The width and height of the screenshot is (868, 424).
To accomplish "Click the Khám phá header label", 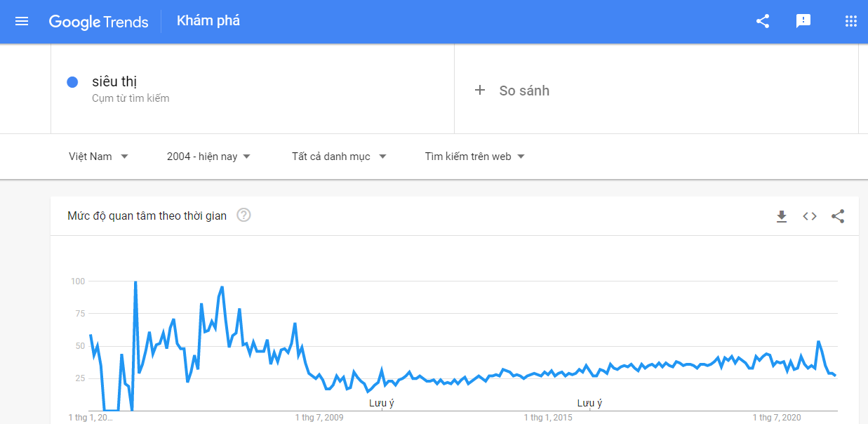I will [x=208, y=21].
